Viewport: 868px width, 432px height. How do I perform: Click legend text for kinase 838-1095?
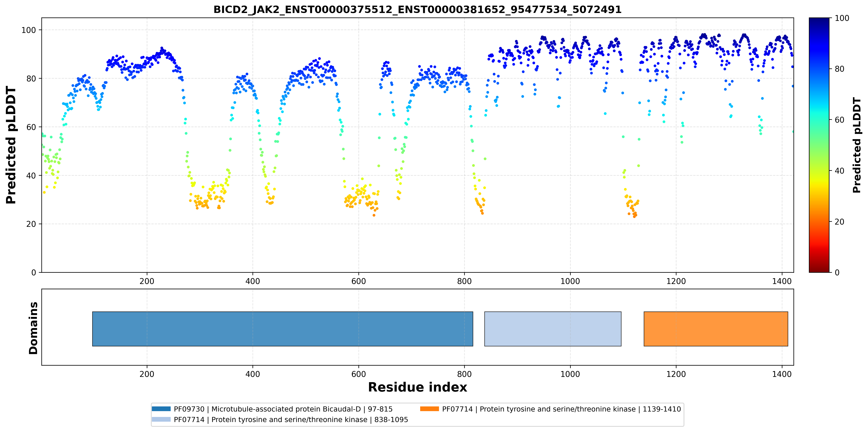click(x=291, y=419)
